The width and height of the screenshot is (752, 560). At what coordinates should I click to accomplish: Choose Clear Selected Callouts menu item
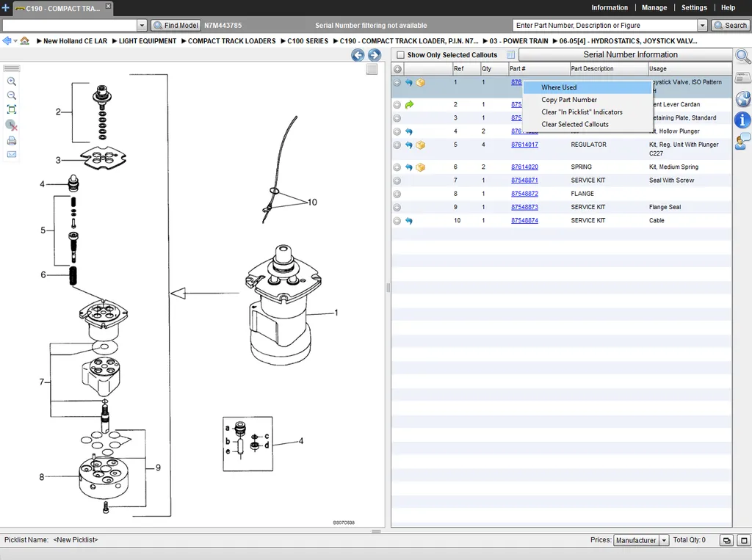(x=587, y=124)
